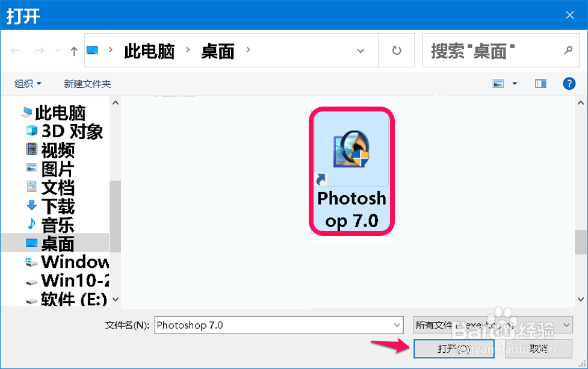Select 音乐 in the navigation tree

pos(58,225)
